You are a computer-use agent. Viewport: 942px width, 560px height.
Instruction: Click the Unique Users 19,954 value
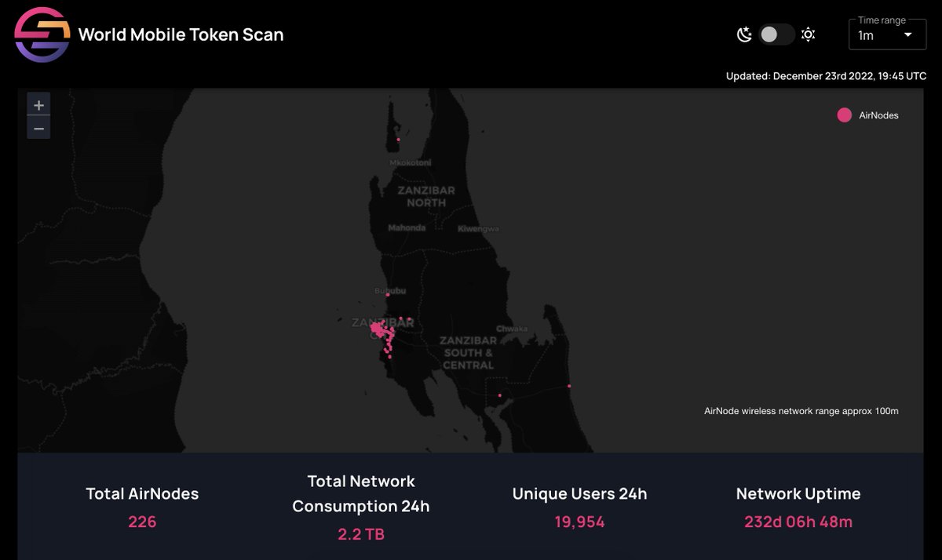pyautogui.click(x=580, y=522)
